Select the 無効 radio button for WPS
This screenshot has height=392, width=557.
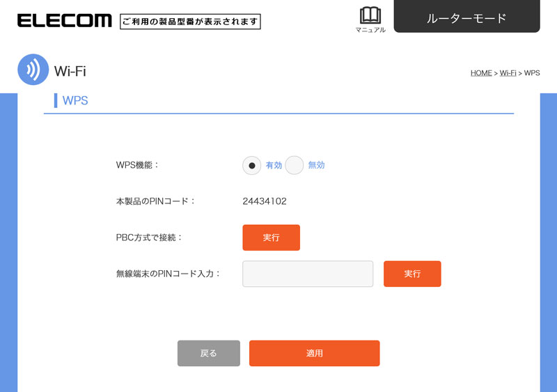click(x=294, y=165)
